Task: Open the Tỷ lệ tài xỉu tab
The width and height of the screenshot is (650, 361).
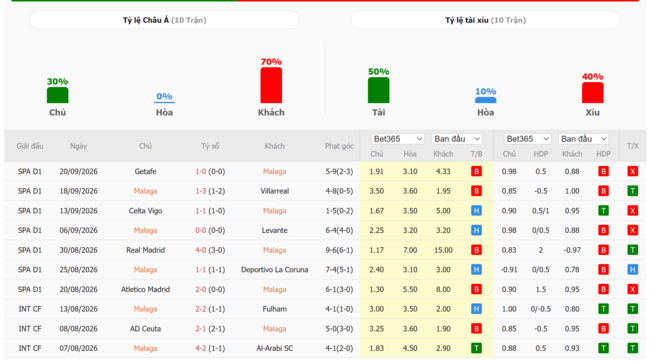Action: [x=485, y=20]
